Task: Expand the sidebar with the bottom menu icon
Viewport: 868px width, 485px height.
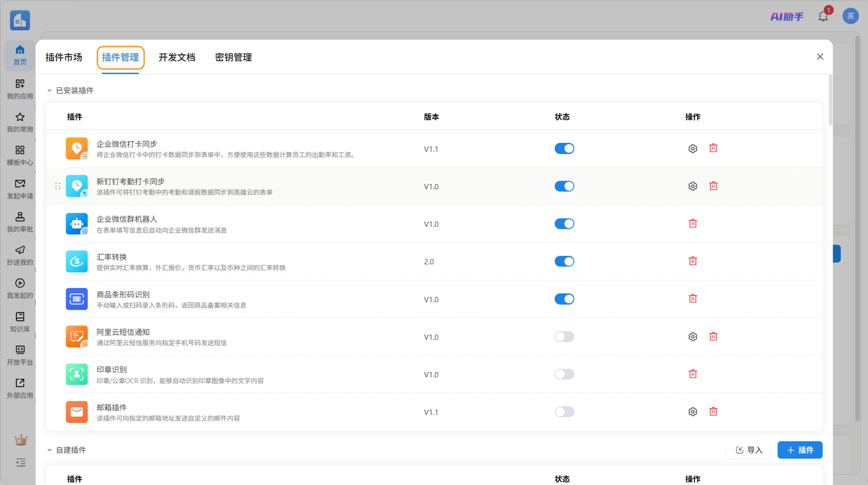Action: [21, 462]
